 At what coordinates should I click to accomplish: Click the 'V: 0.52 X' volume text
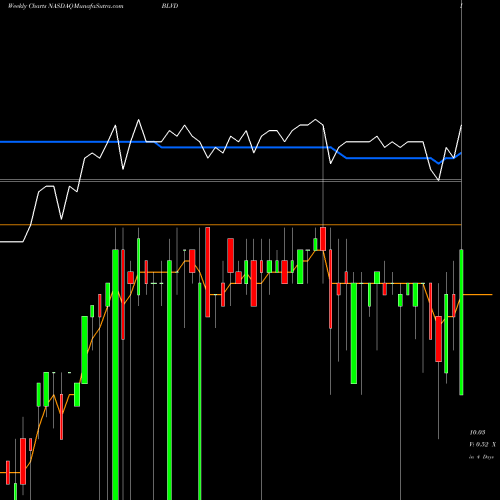pos(482,444)
